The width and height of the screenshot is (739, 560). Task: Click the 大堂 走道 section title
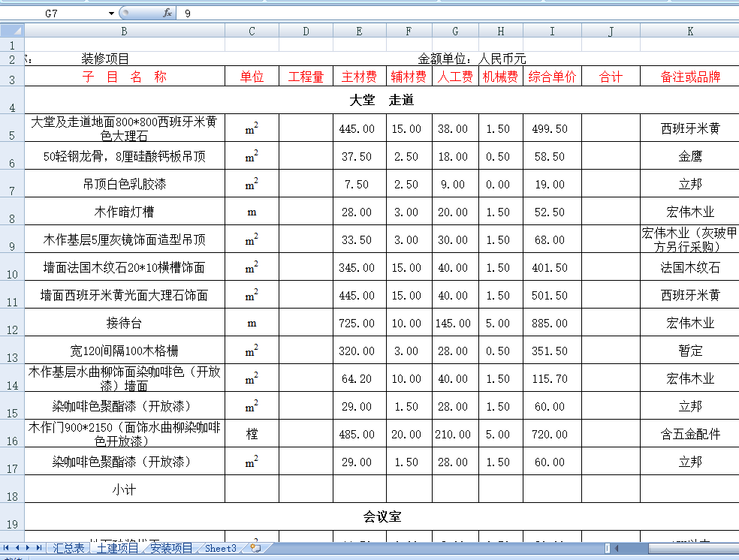(382, 100)
